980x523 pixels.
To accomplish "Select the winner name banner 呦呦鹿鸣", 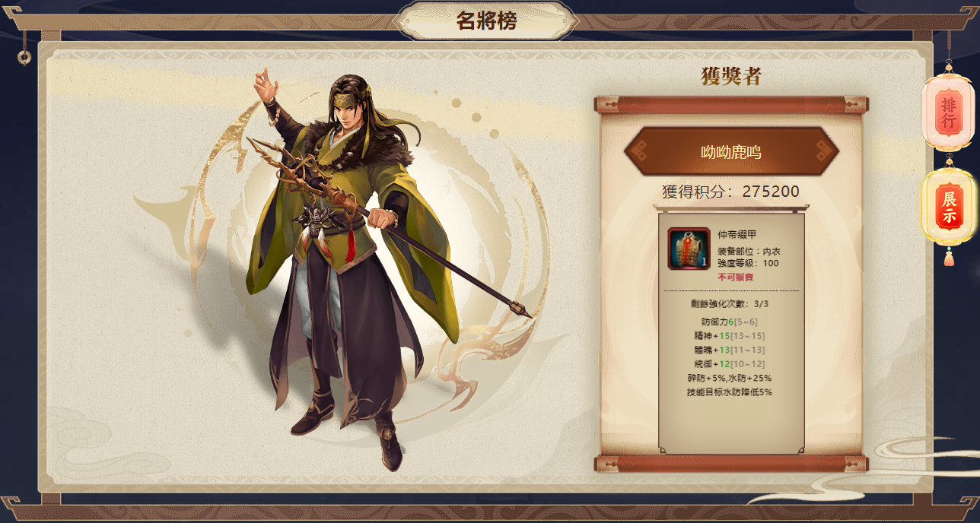I will [x=731, y=152].
